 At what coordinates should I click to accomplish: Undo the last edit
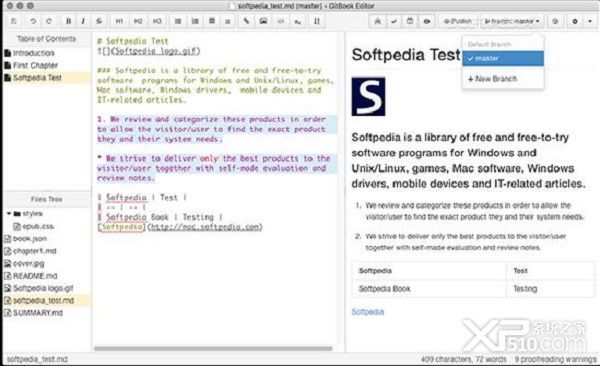[x=33, y=21]
